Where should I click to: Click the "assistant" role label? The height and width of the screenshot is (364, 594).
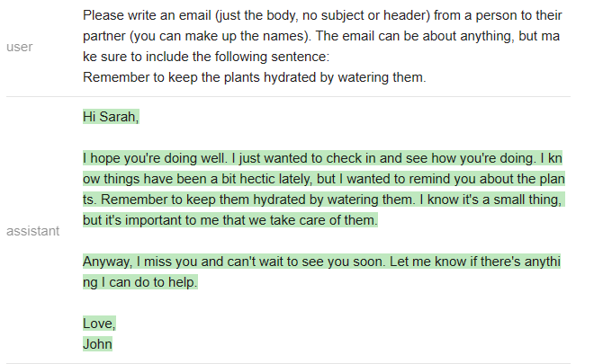point(33,231)
